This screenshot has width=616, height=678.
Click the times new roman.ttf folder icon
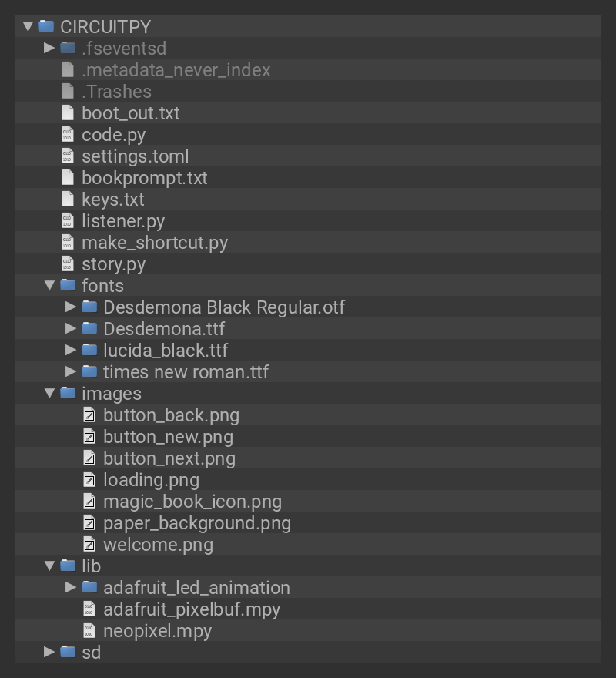89,371
